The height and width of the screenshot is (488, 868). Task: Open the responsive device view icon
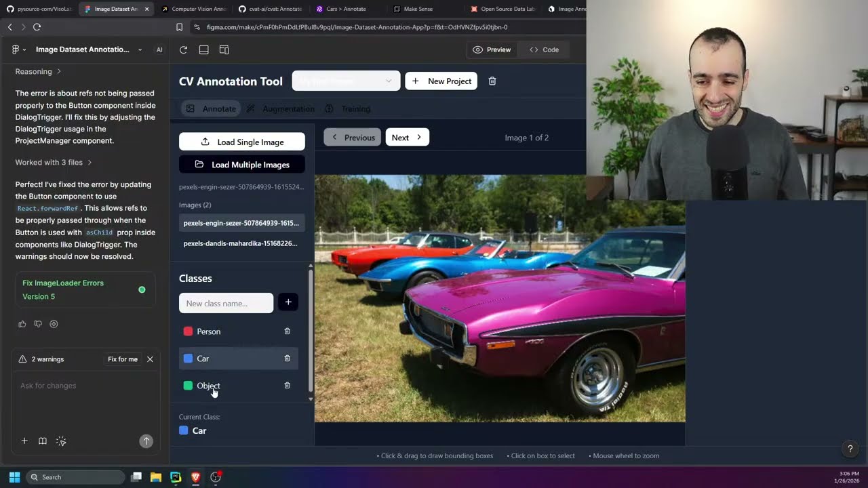click(x=224, y=49)
